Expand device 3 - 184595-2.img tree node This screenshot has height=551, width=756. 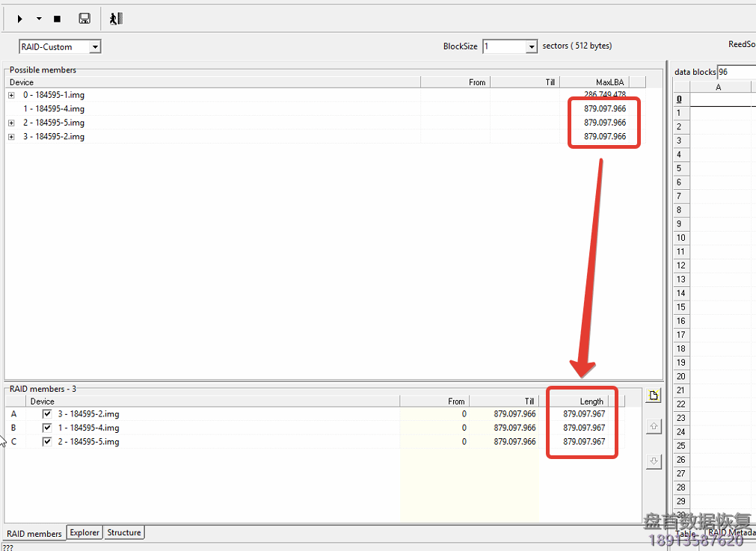(10, 136)
